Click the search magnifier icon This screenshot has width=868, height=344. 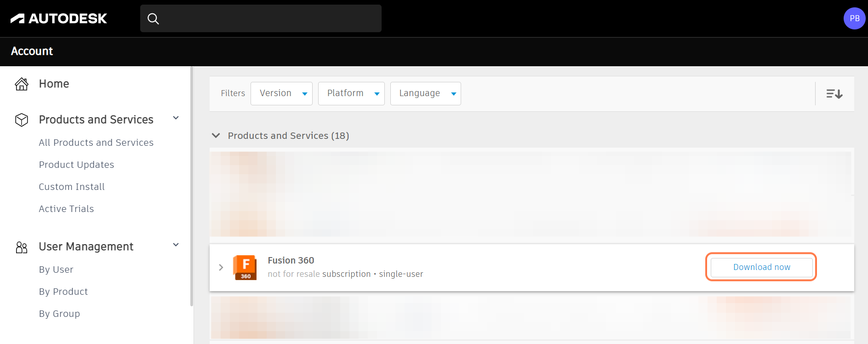coord(153,18)
